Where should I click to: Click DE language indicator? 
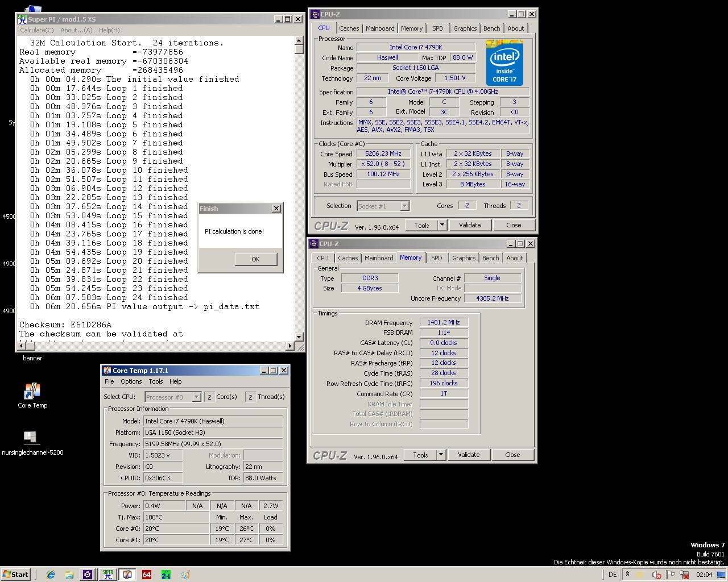[x=613, y=575]
